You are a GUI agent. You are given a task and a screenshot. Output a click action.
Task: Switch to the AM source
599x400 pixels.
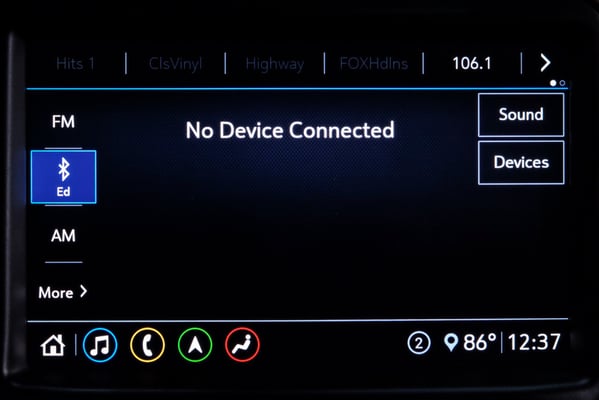63,236
